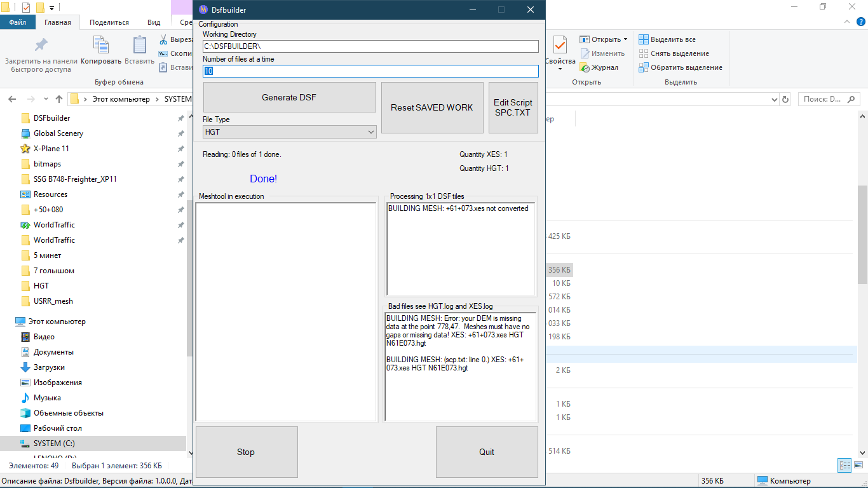This screenshot has height=488, width=868.
Task: Open Explorer help question icon
Action: click(859, 22)
